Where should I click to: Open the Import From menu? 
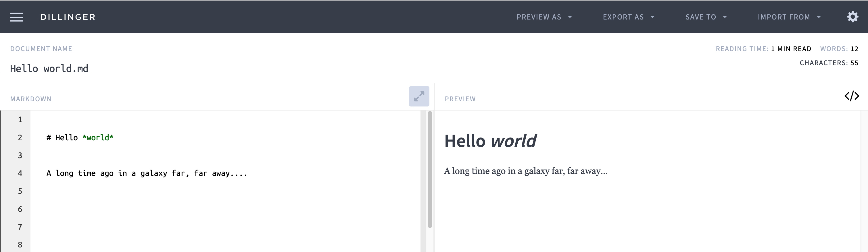(x=789, y=17)
